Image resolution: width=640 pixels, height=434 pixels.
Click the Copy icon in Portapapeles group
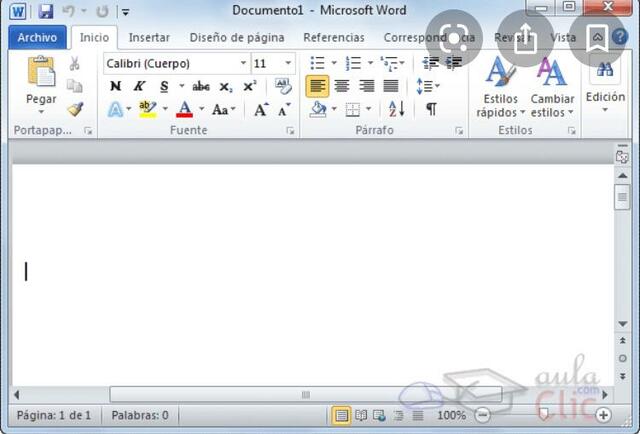(74, 86)
